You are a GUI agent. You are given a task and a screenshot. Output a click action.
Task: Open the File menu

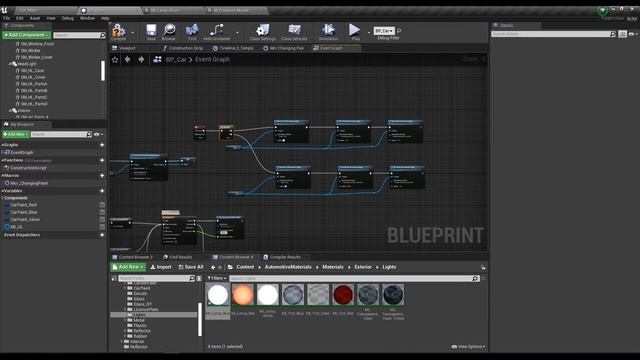coord(7,18)
